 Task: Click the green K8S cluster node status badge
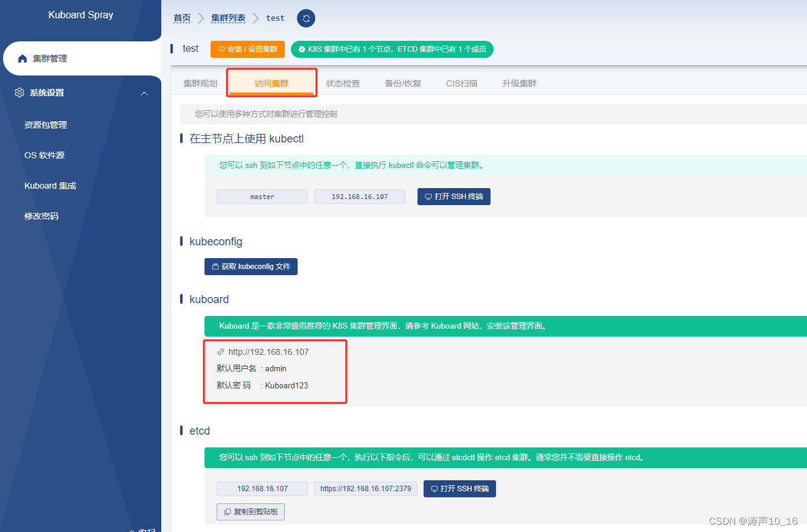pos(392,49)
